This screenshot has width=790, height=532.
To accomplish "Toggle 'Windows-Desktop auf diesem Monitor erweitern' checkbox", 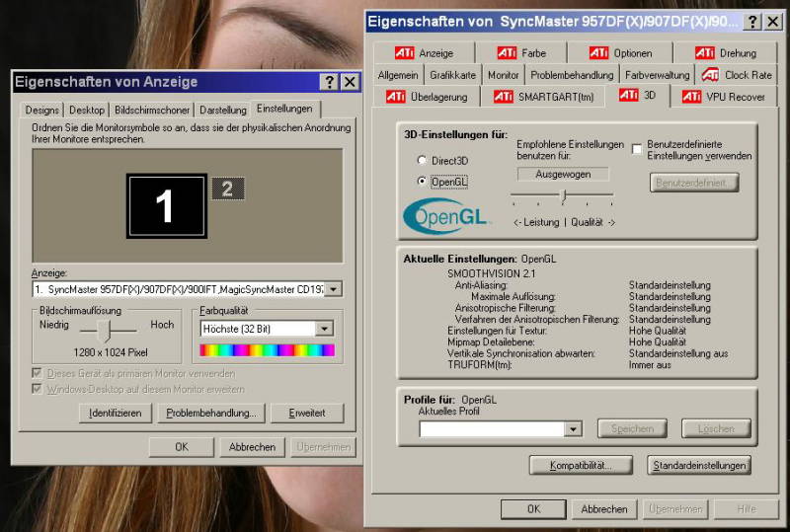I will (37, 389).
